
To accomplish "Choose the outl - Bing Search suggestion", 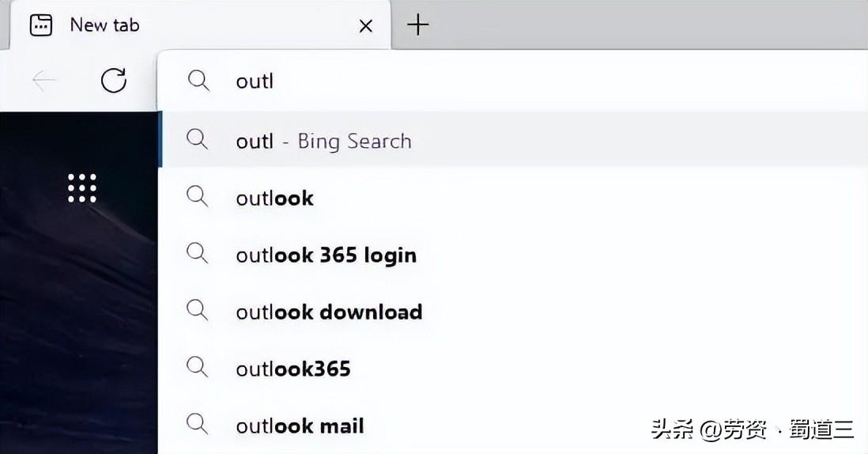I will 512,140.
